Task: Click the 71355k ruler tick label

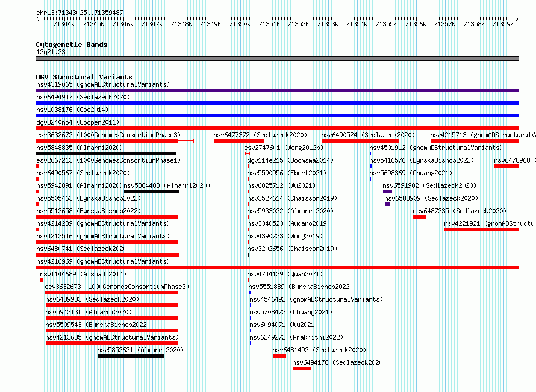Action: 386,24
